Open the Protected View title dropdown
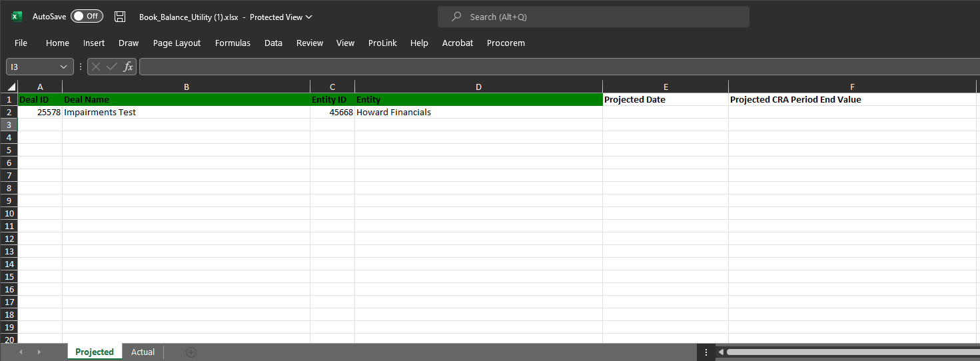The height and width of the screenshot is (361, 980). point(308,17)
